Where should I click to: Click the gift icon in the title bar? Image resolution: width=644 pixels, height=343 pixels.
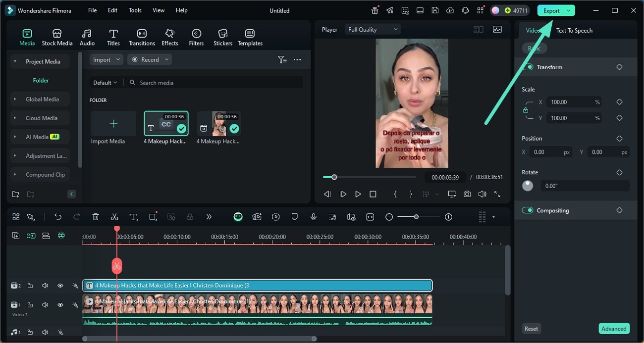tap(375, 10)
